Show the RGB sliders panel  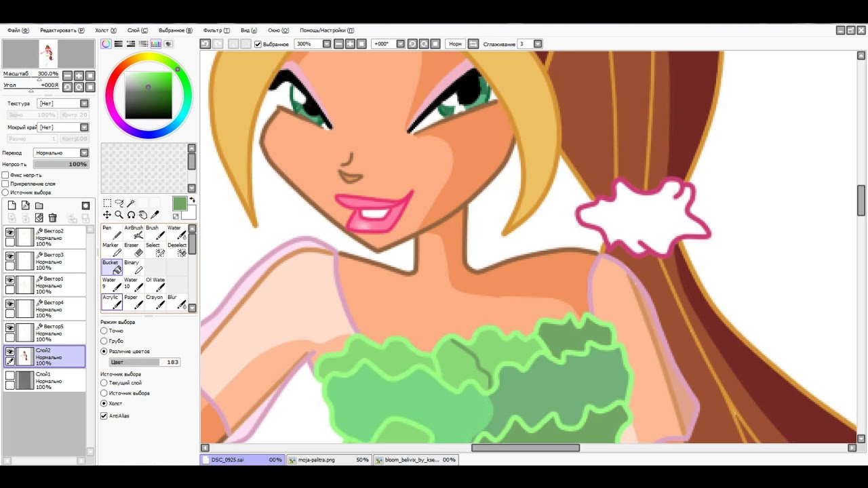119,43
